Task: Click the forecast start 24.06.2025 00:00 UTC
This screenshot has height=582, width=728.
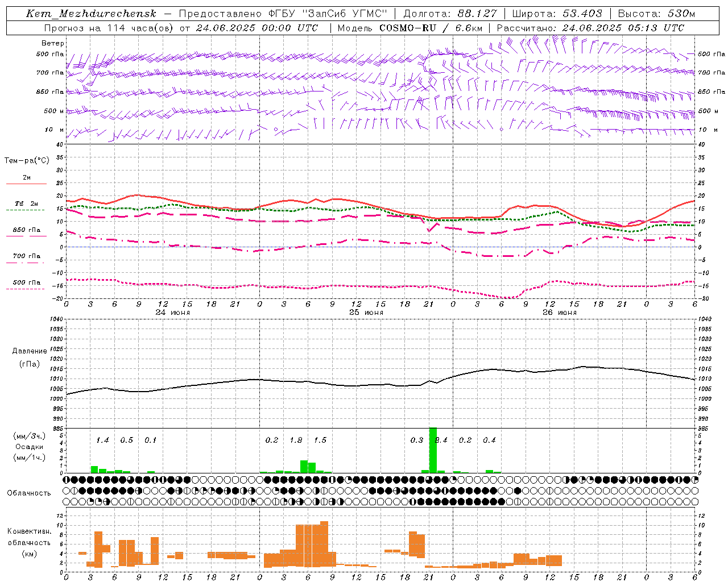Action: point(257,28)
